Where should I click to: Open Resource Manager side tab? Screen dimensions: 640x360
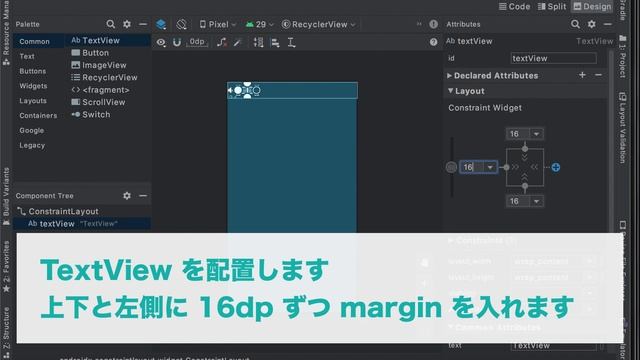(6, 32)
